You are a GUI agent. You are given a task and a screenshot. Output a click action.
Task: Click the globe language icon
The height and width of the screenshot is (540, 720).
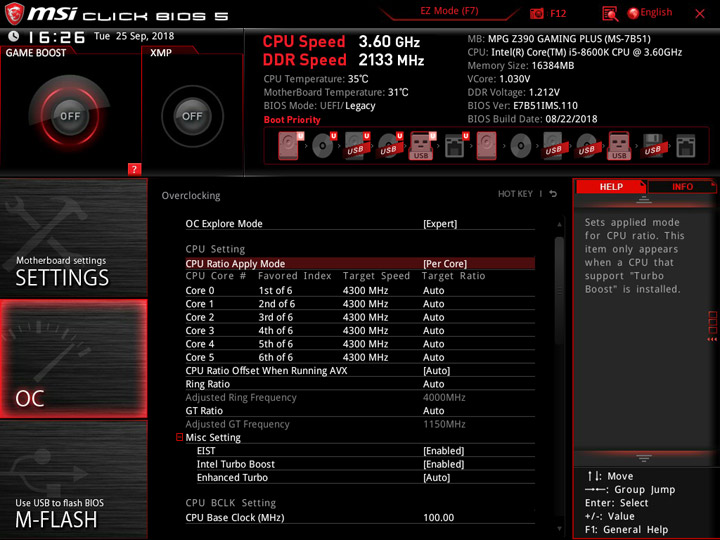633,13
